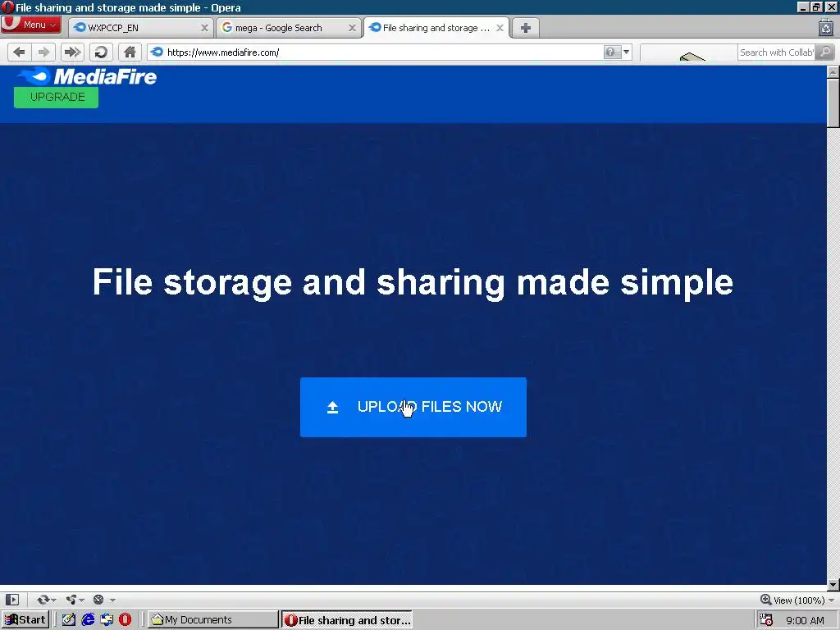Launch Outlook Express from quick launch
Viewport: 840px width, 630px height.
107,620
